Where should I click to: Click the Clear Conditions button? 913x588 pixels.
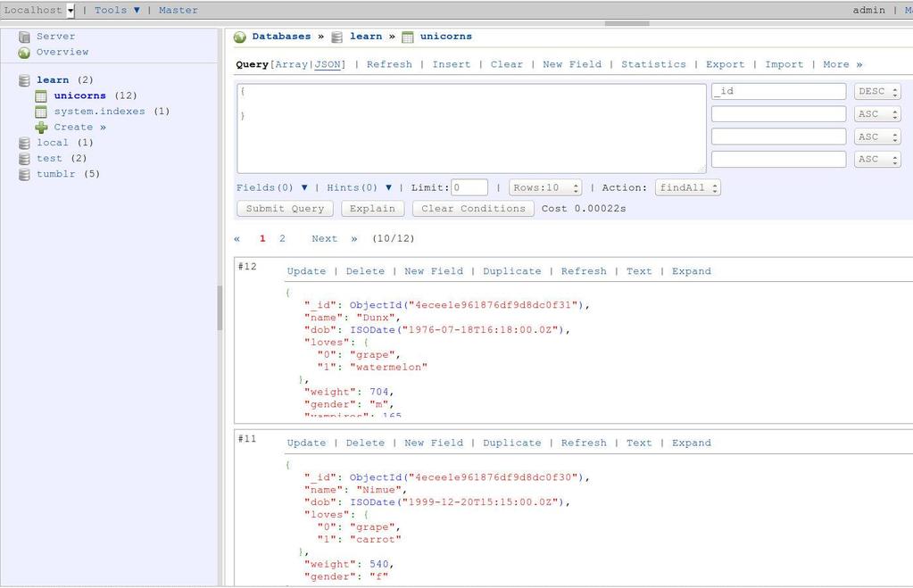(x=473, y=209)
